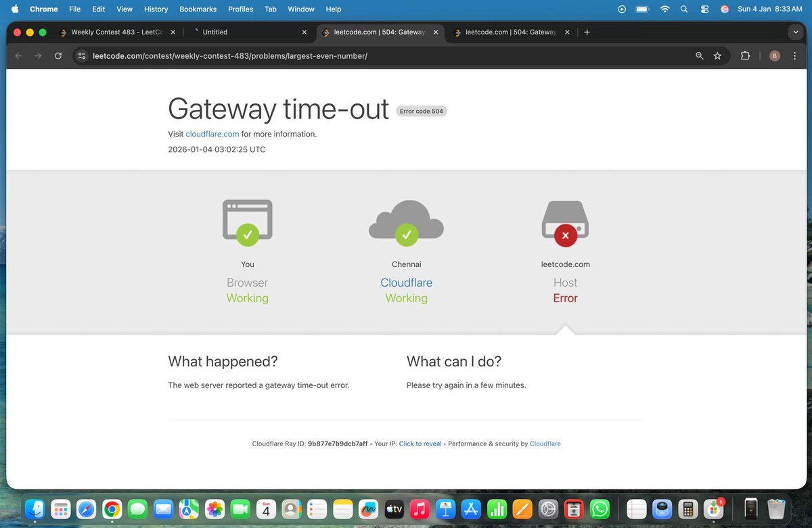The width and height of the screenshot is (812, 528).
Task: Open site information icon in address bar
Action: point(82,56)
